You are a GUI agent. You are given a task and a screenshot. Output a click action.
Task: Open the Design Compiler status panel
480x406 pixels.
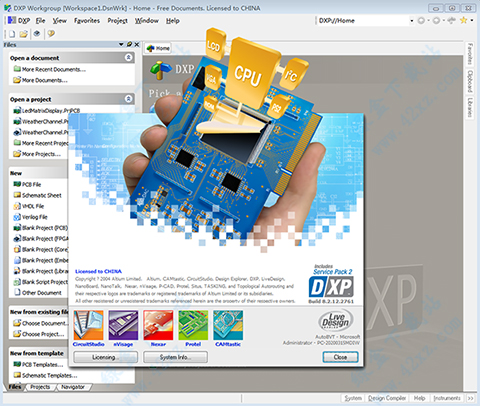point(387,398)
